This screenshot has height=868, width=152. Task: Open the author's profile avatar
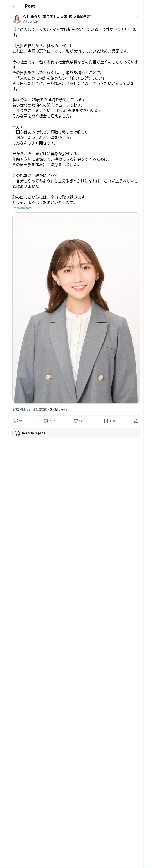pyautogui.click(x=17, y=19)
